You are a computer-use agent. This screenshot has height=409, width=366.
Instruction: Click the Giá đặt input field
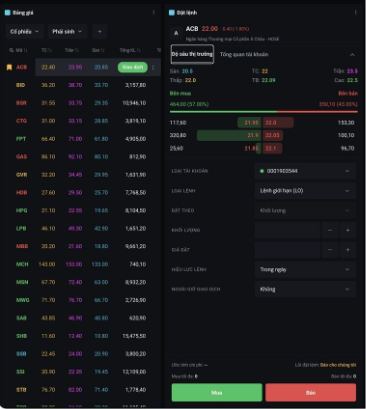[287, 250]
